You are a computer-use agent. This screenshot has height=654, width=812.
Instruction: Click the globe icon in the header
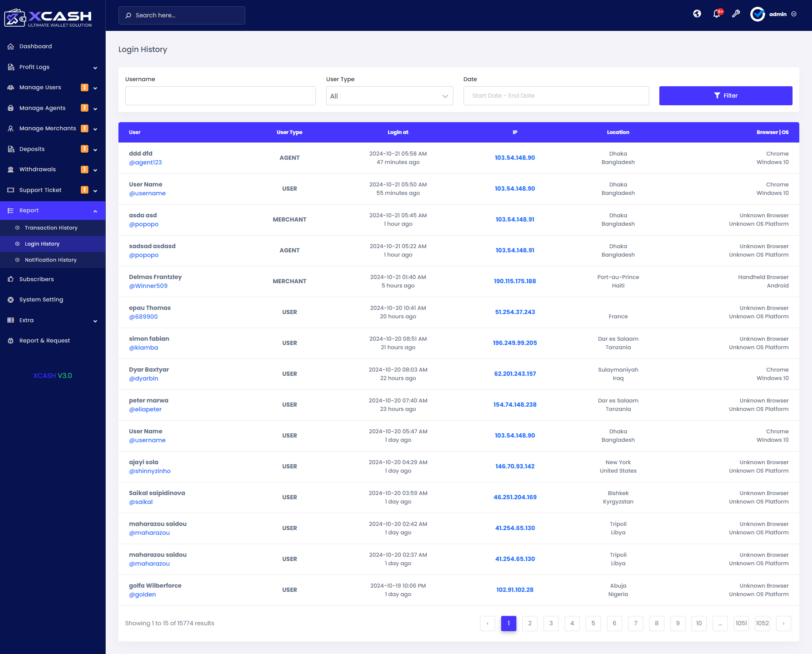point(697,14)
